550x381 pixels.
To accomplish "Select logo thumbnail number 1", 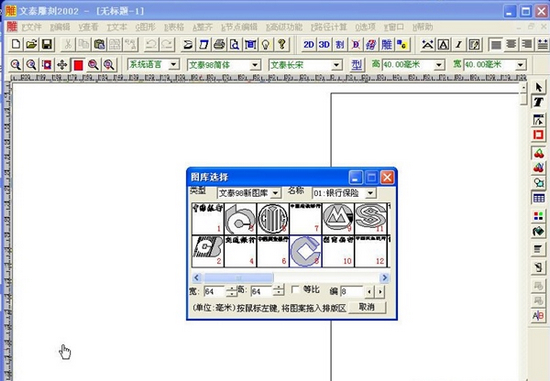I will pyautogui.click(x=208, y=219).
